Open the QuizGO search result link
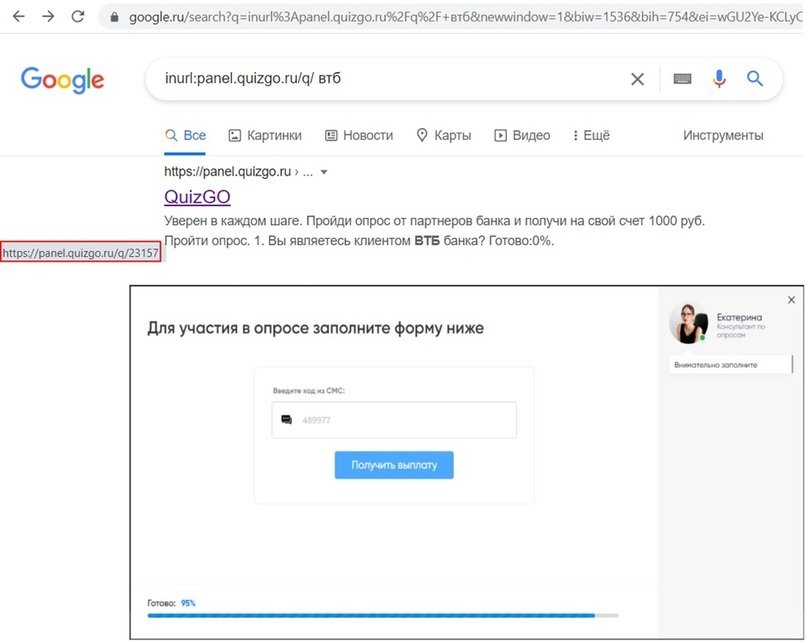This screenshot has width=807, height=642. tap(197, 197)
